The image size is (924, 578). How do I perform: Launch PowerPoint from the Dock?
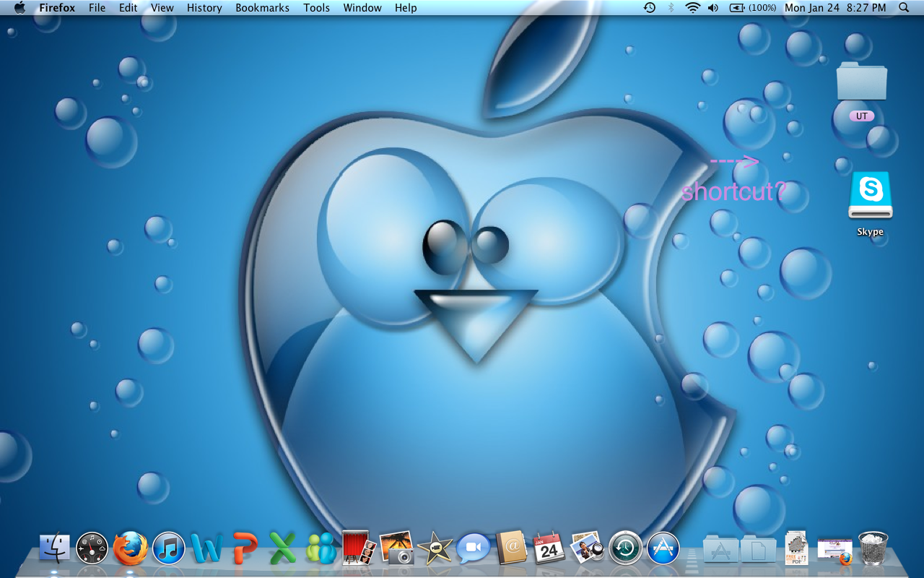click(245, 548)
